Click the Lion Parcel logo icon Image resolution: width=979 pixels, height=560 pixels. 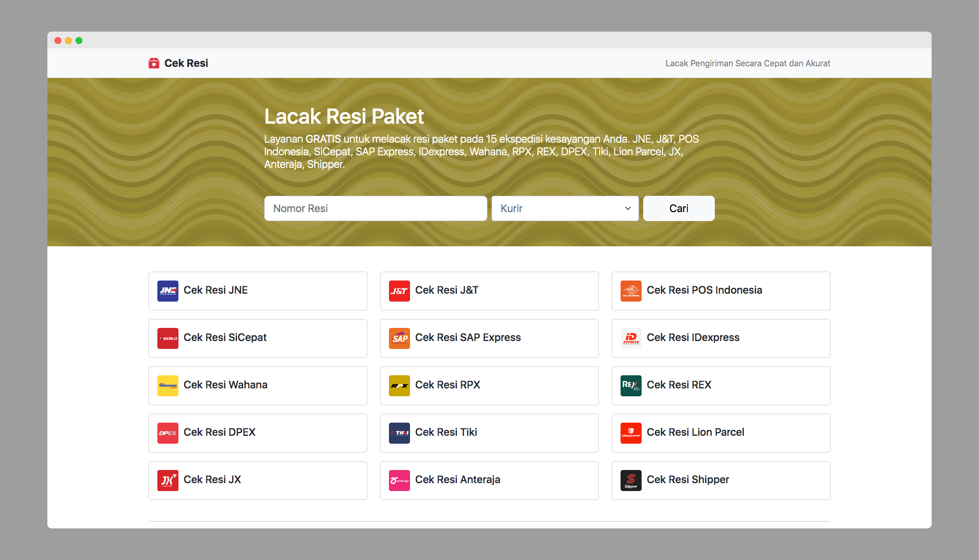tap(631, 433)
